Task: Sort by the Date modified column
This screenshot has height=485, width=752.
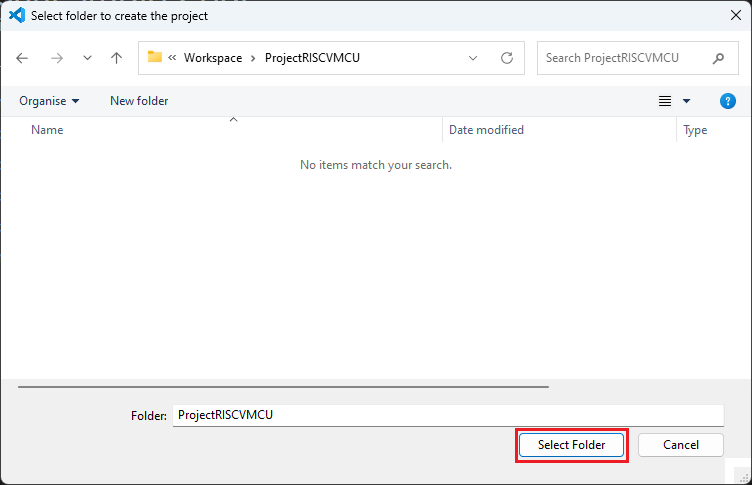Action: 486,130
